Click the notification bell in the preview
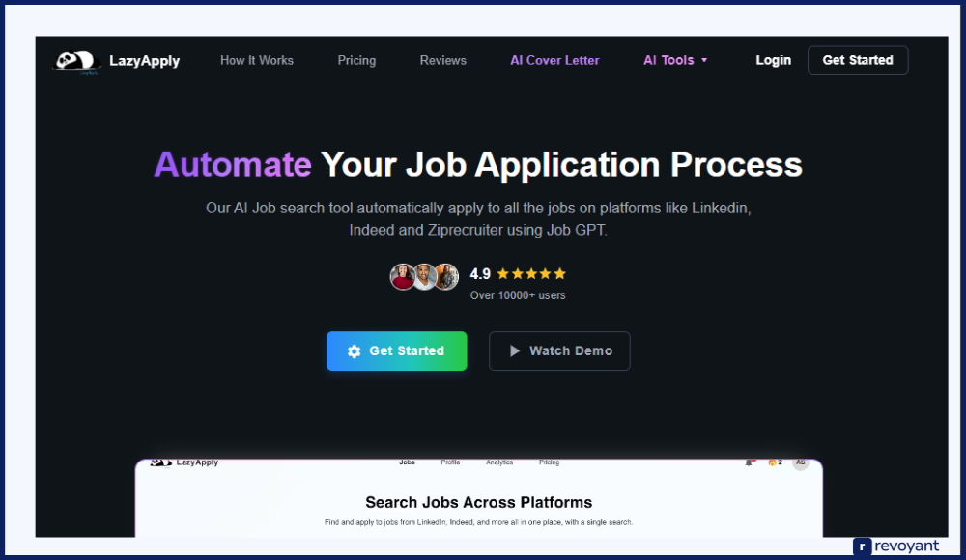 (x=749, y=463)
